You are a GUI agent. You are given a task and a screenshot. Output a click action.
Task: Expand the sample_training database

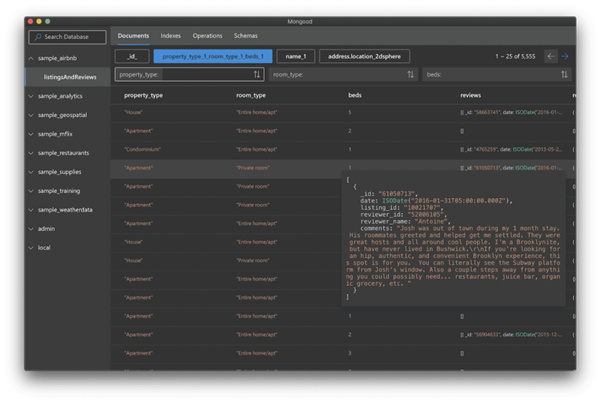tap(31, 191)
